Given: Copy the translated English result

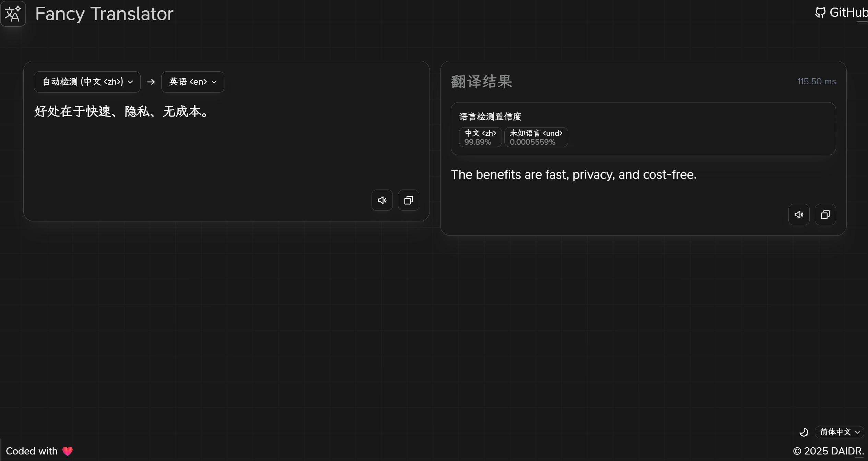Looking at the screenshot, I should point(825,215).
